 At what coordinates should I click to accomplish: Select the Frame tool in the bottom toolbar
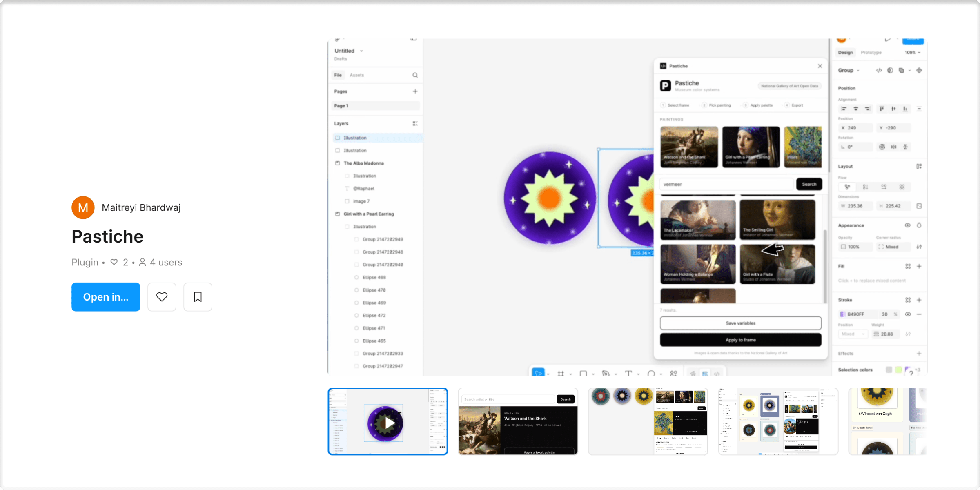[561, 373]
